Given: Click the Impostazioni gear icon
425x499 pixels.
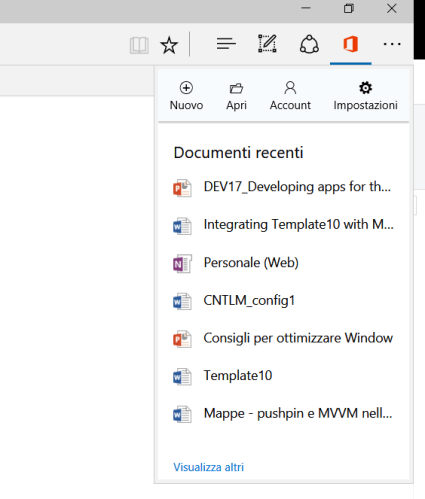Looking at the screenshot, I should click(365, 88).
